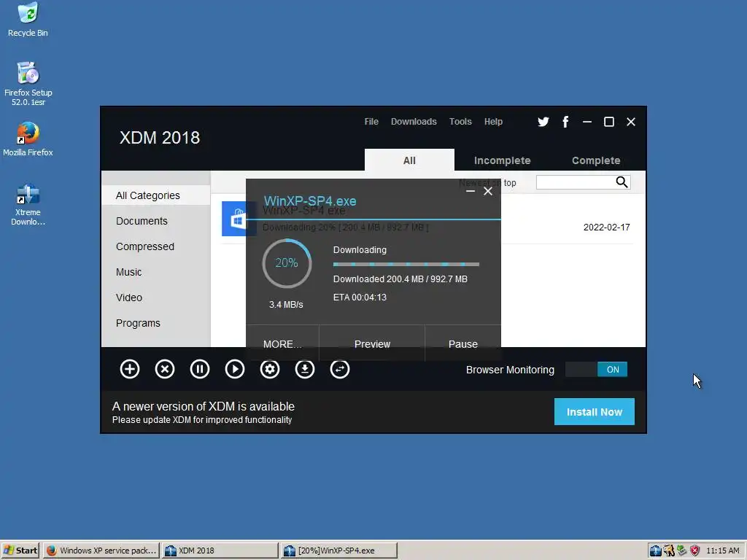Close the WinXP-SP4.exe progress dialog
The image size is (747, 560).
click(x=488, y=191)
